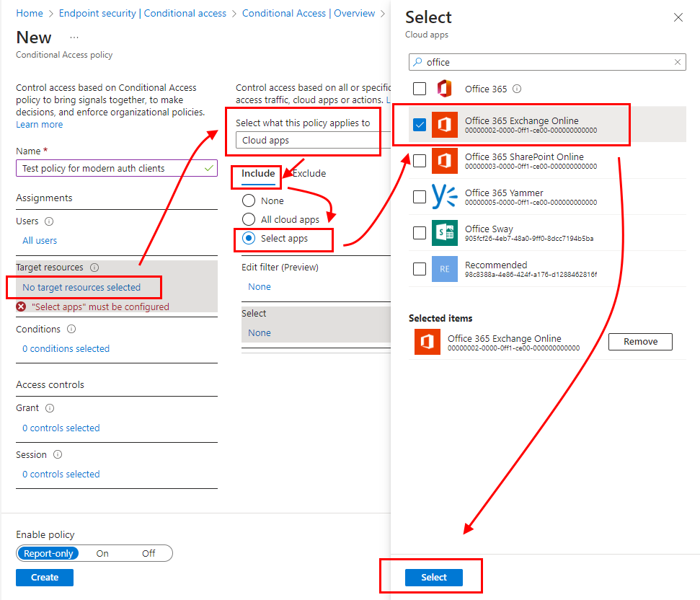Screen dimensions: 700x600
Task: Click the info icon beside Target resources
Action: point(94,268)
